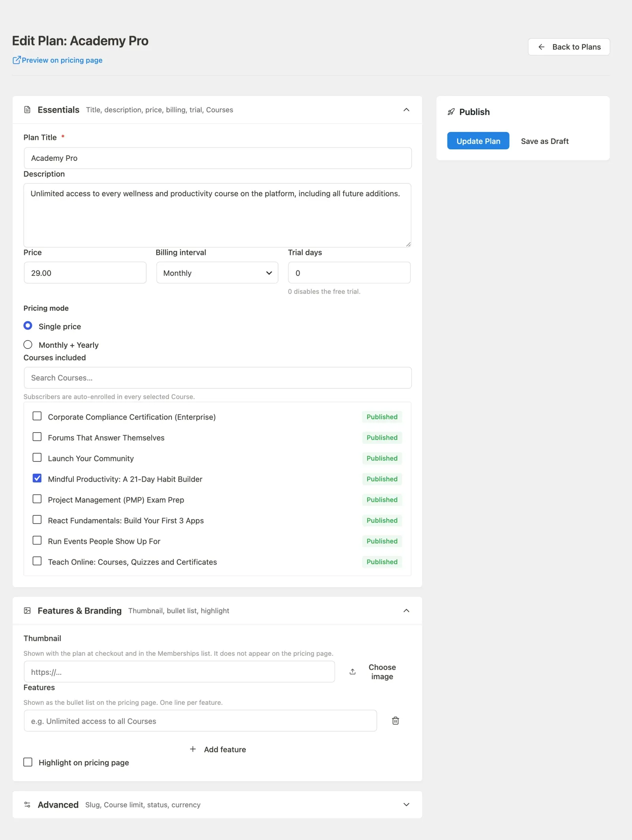Click Save as Draft

coord(545,141)
